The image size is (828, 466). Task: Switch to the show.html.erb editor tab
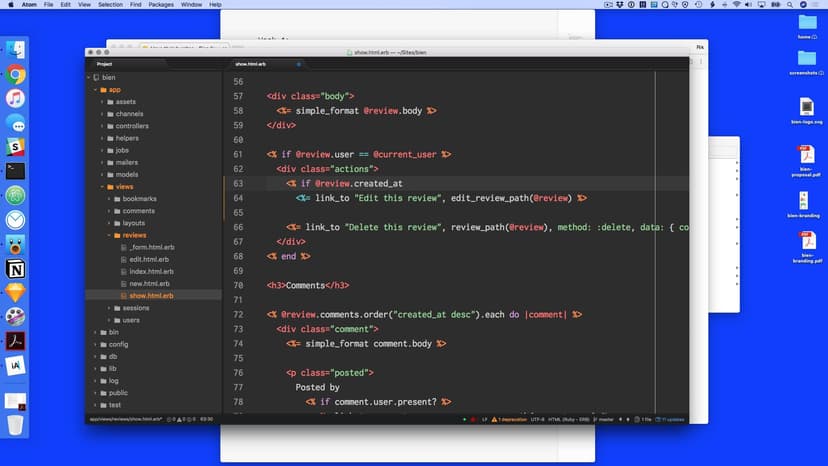click(x=252, y=64)
